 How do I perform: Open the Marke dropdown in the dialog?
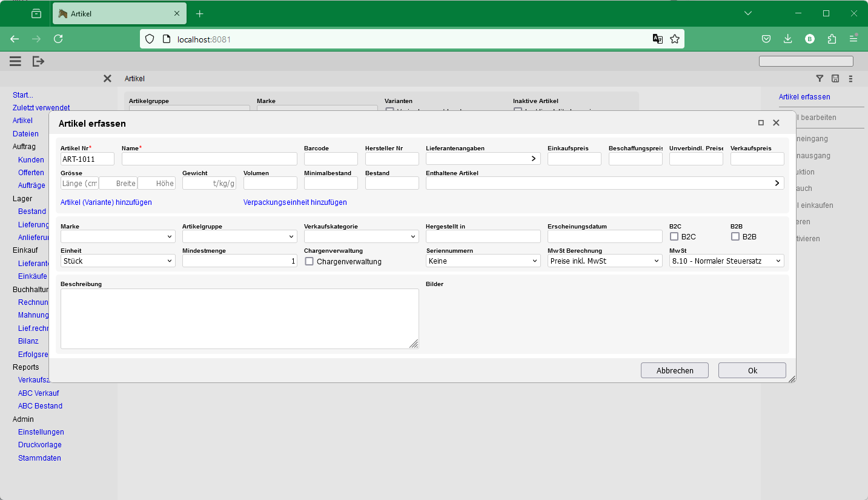[x=118, y=236]
